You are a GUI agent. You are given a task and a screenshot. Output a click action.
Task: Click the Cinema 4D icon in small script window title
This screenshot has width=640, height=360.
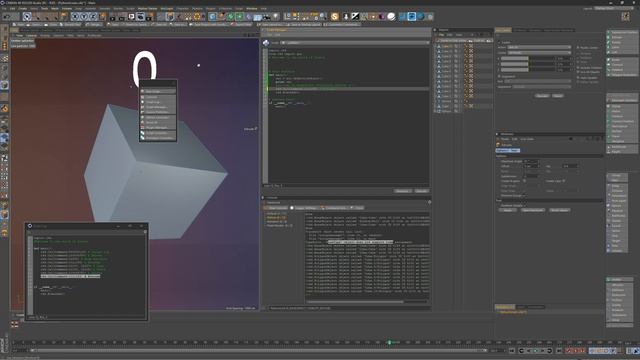coord(30,226)
